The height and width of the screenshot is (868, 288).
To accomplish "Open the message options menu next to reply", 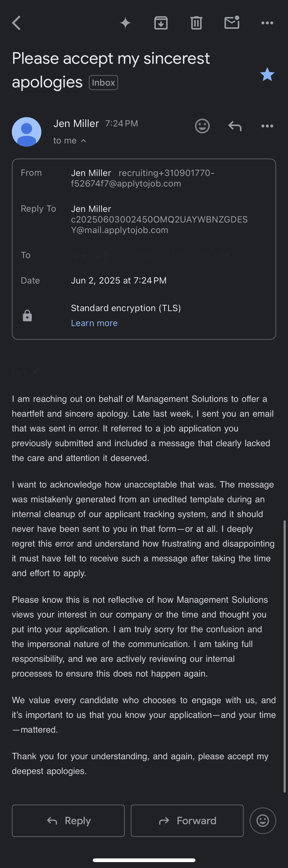I will pos(267,126).
